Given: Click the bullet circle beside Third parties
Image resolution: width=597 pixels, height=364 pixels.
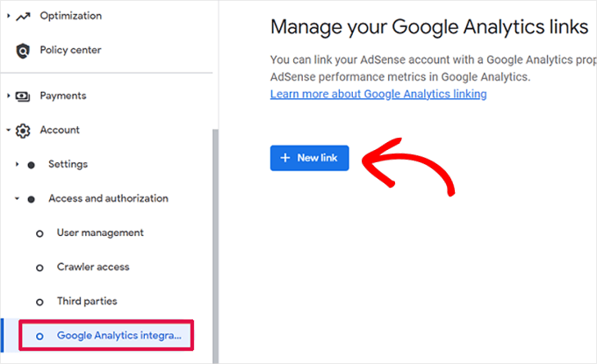Looking at the screenshot, I should pyautogui.click(x=40, y=302).
